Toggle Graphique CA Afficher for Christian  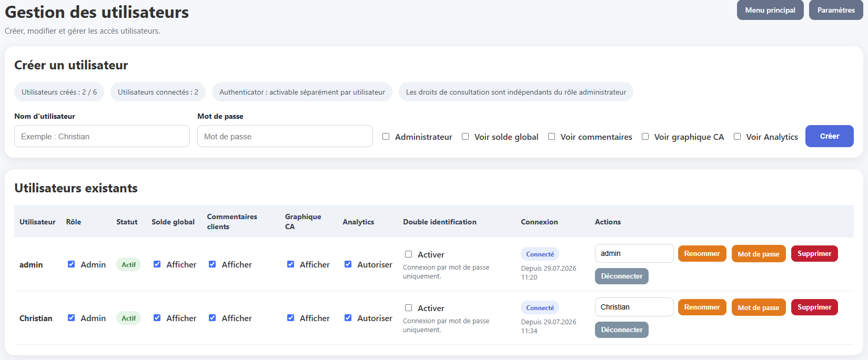pos(290,318)
